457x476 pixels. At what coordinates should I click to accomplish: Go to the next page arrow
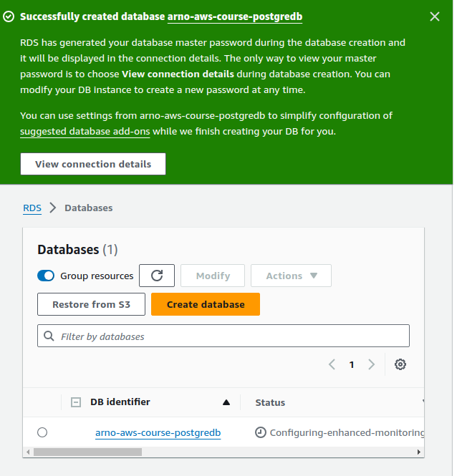371,364
